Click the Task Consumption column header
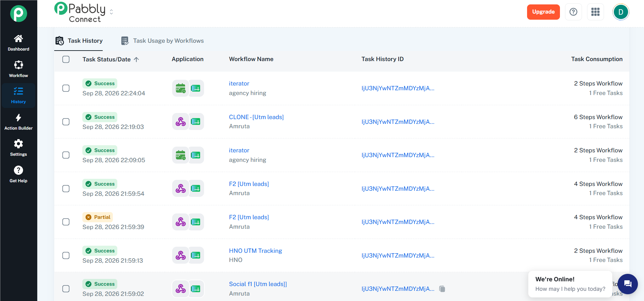This screenshot has height=301, width=644. [x=597, y=59]
